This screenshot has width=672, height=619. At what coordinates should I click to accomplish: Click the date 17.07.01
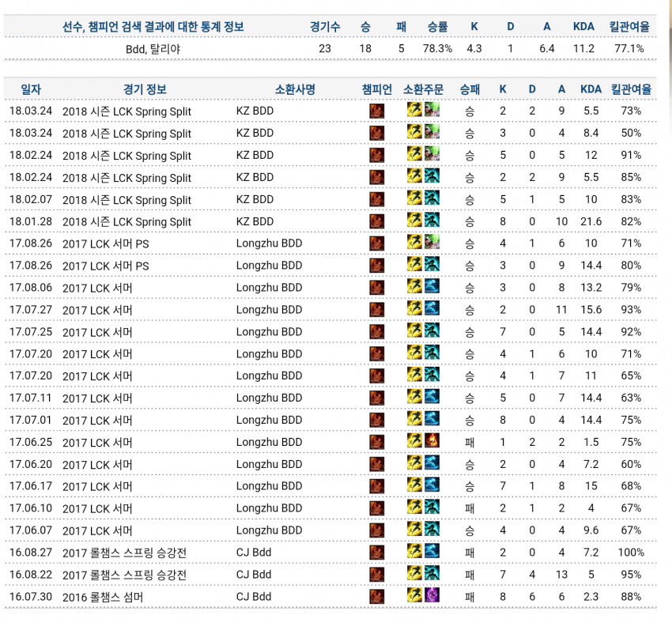(30, 420)
